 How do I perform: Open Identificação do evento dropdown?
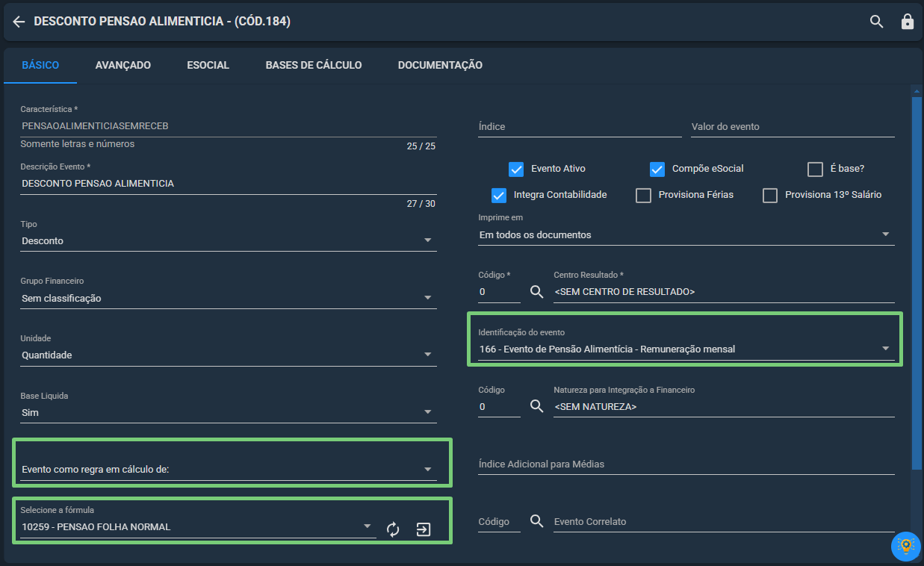tap(686, 349)
